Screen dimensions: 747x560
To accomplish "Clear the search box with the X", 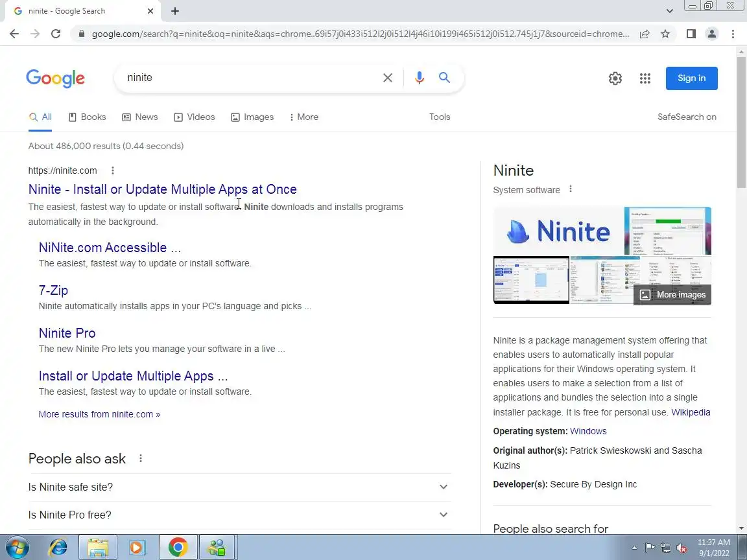I will point(388,78).
